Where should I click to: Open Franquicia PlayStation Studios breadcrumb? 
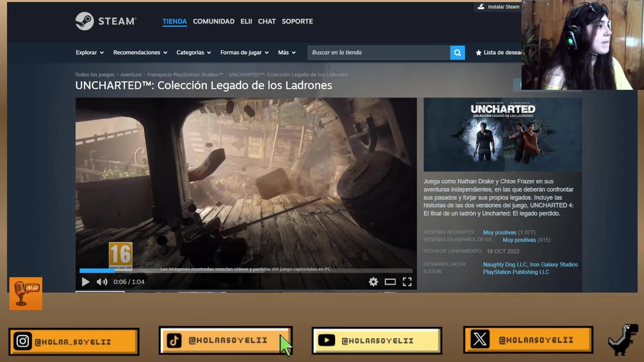[x=185, y=74]
